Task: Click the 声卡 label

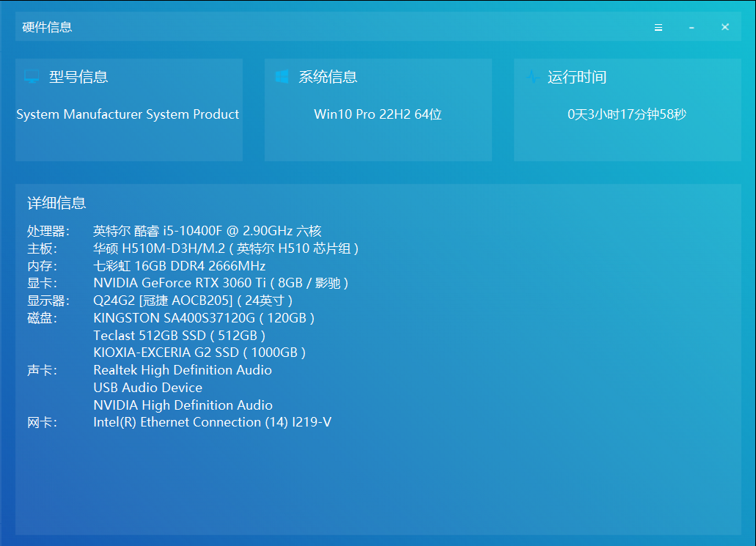Action: click(42, 370)
